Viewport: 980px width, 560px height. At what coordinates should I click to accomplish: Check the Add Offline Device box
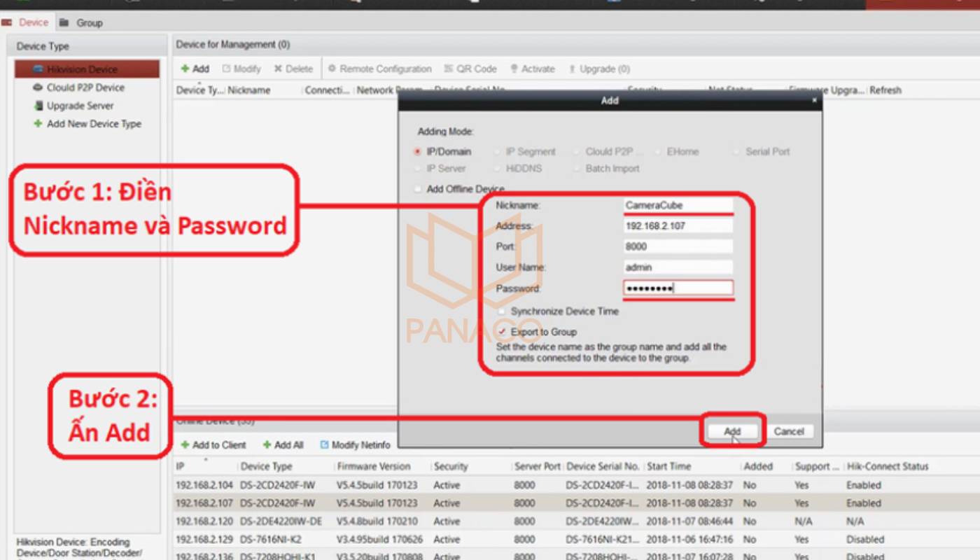(418, 189)
